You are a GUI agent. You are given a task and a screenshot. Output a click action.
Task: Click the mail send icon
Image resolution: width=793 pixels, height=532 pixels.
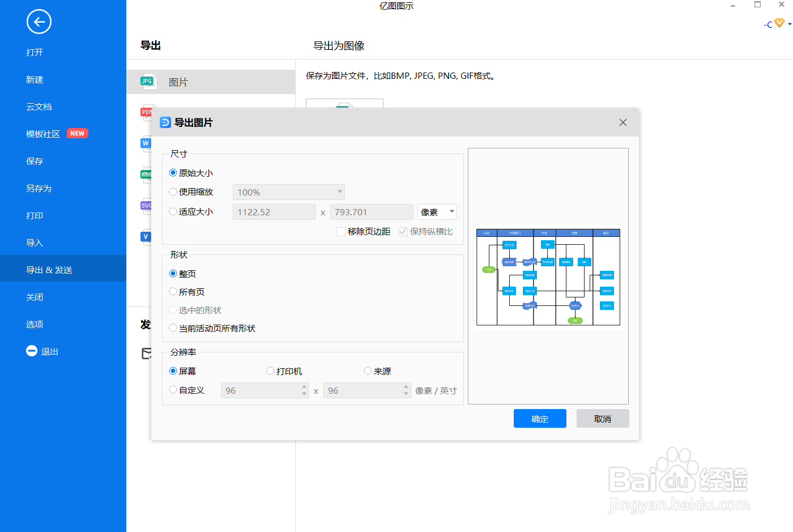click(x=146, y=354)
